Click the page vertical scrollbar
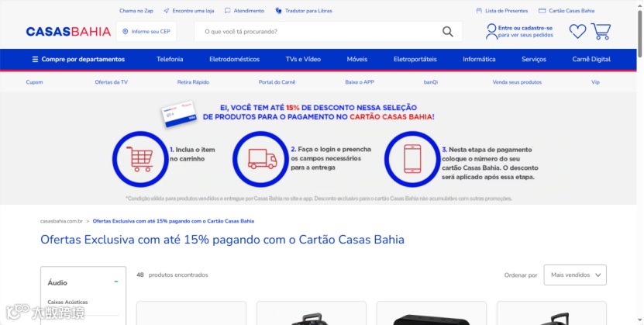644x325 pixels. click(x=640, y=162)
